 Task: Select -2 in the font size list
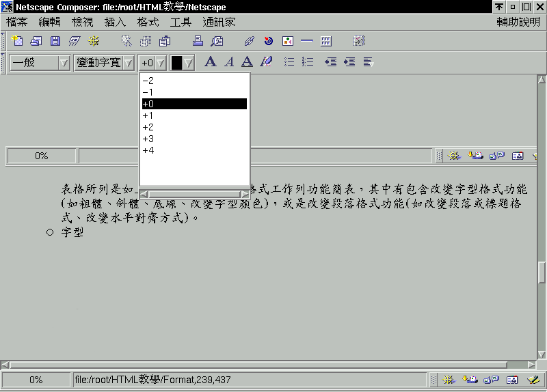[x=194, y=81]
